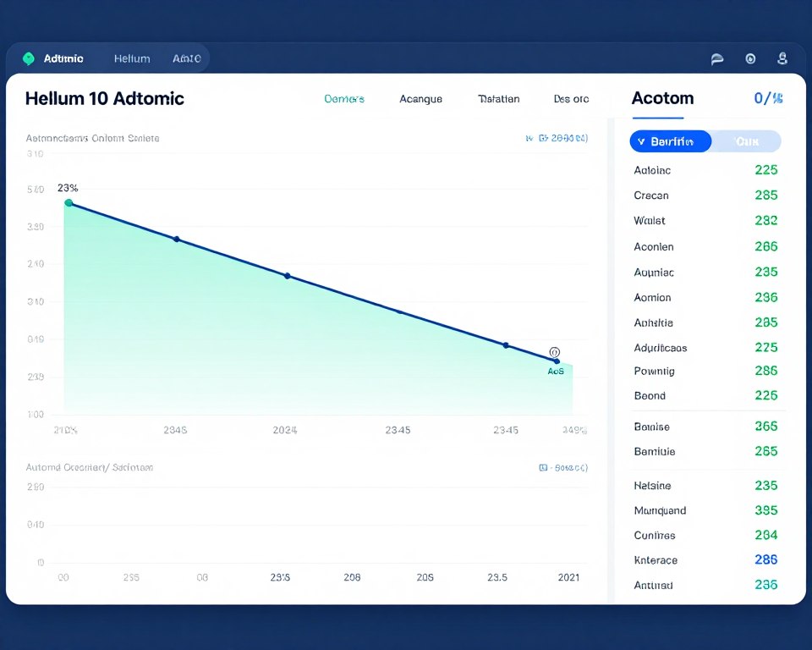Click the Acotom panel heading

click(x=662, y=98)
